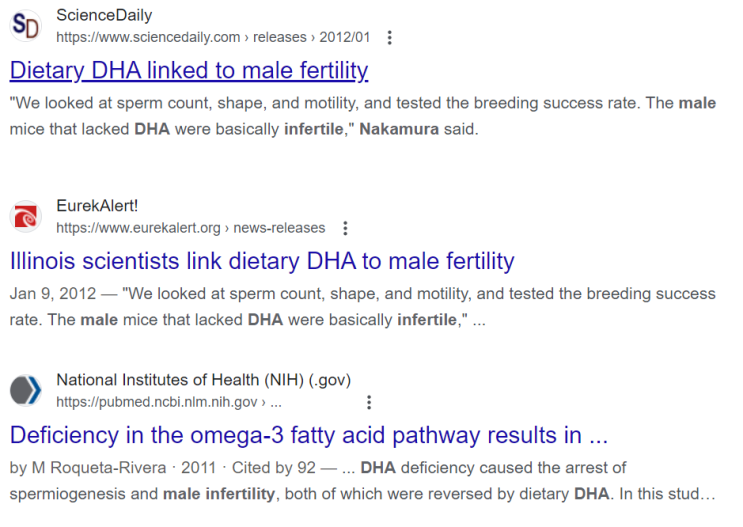This screenshot has height=527, width=743.
Task: Open the 'Illinois scientists link dietary DHA' result
Action: coord(262,261)
